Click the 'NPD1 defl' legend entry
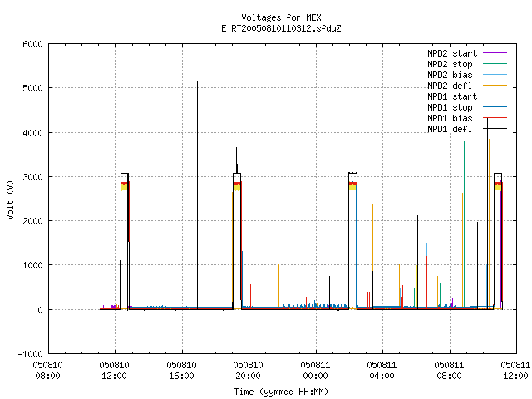The width and height of the screenshot is (532, 399). tap(450, 129)
